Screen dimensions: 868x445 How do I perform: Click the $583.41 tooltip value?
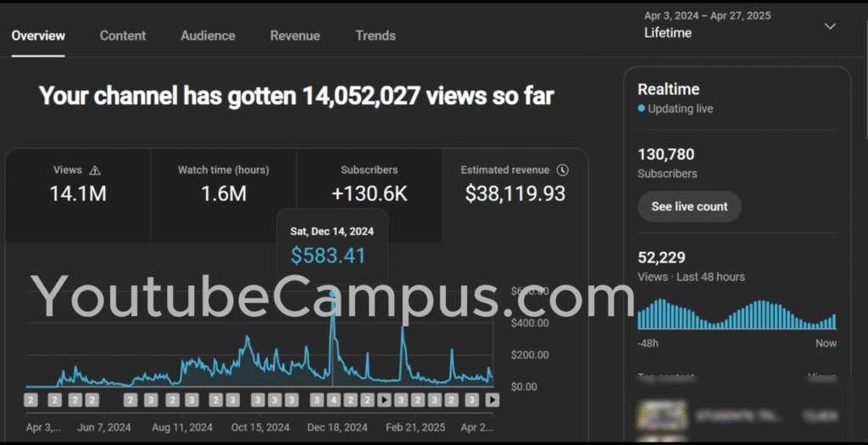click(328, 256)
